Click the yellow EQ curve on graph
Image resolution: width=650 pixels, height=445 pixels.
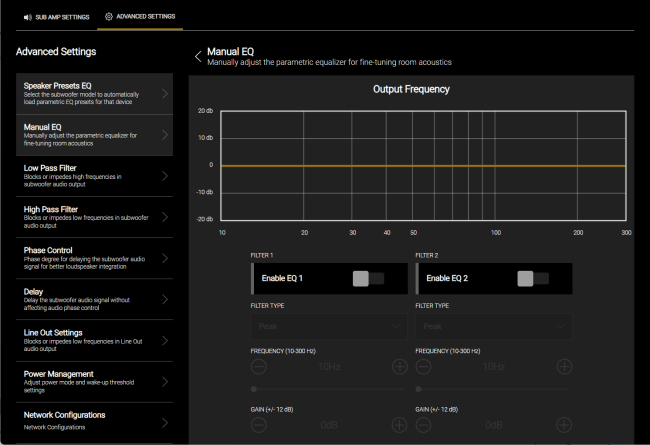coord(423,166)
